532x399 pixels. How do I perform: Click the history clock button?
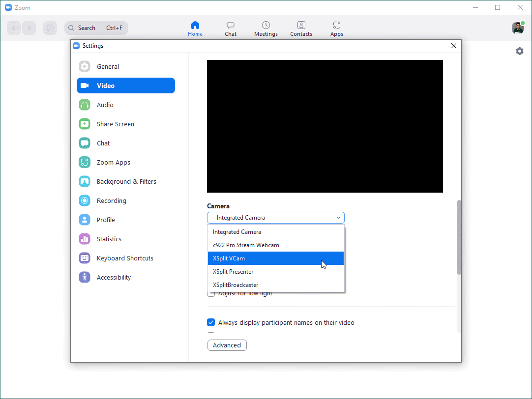(x=50, y=28)
